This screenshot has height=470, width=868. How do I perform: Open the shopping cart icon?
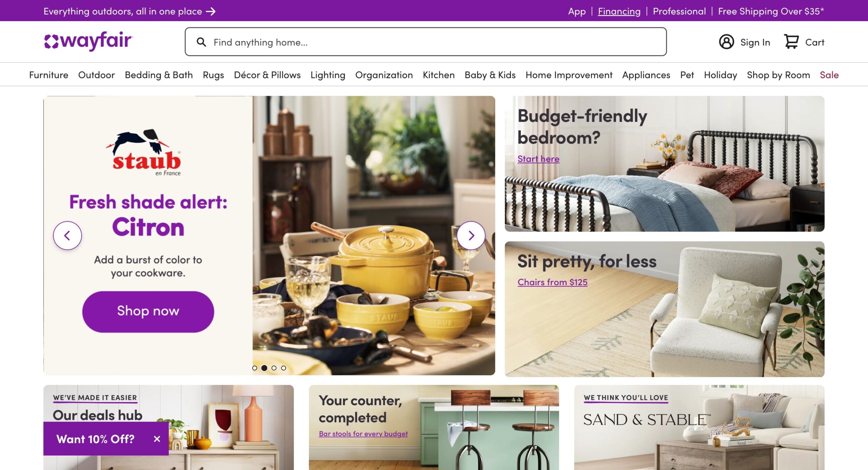[791, 42]
